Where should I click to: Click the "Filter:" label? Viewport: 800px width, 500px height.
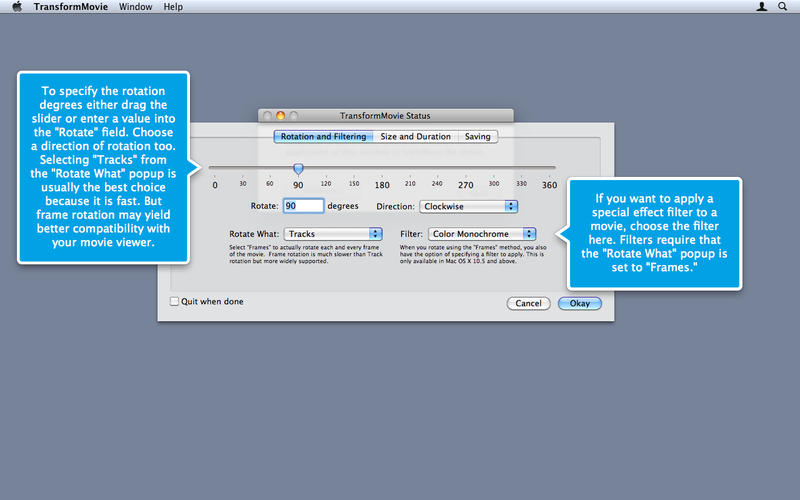pos(411,234)
